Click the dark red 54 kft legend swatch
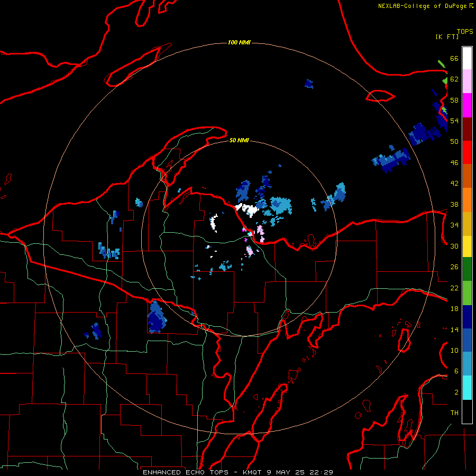The width and height of the screenshot is (476, 476). point(467,129)
